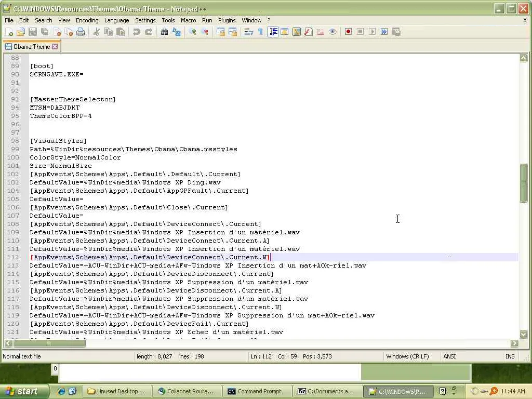Open the Tools menu
The height and width of the screenshot is (399, 532).
click(168, 20)
